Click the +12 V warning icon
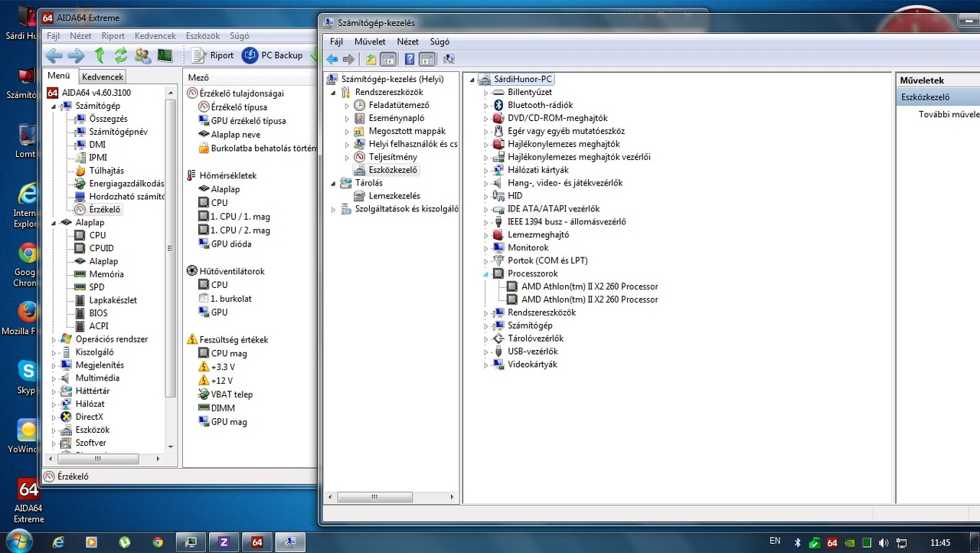980x553 pixels. [204, 381]
